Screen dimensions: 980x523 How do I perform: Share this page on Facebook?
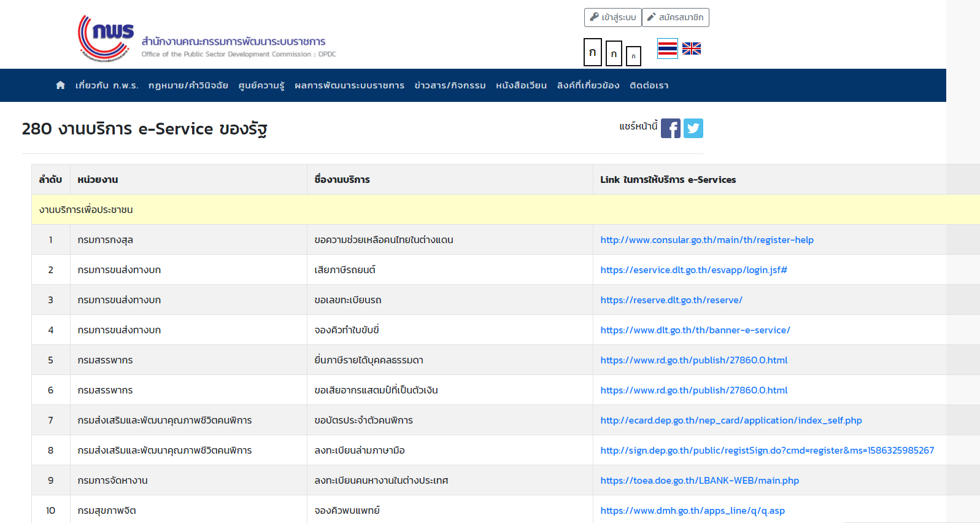coord(671,128)
